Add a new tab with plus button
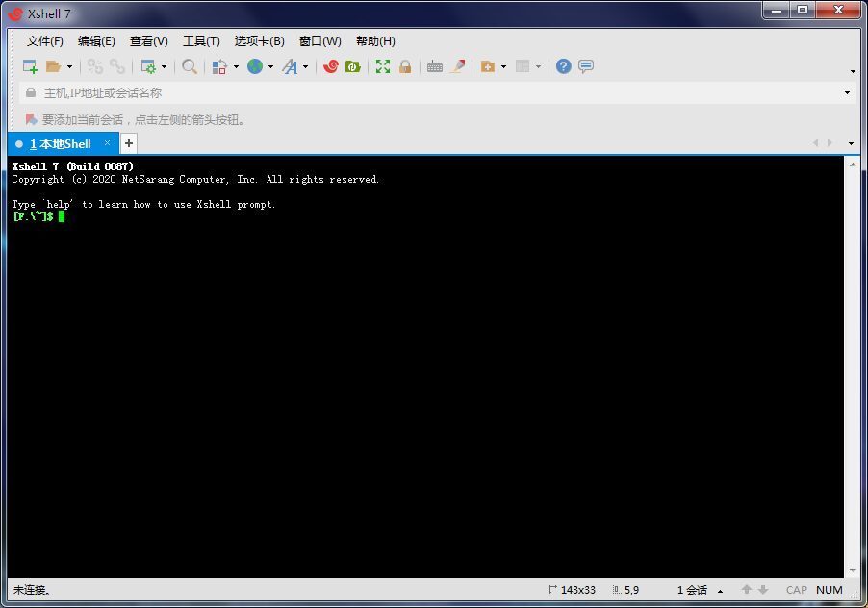The image size is (868, 608). click(x=128, y=144)
